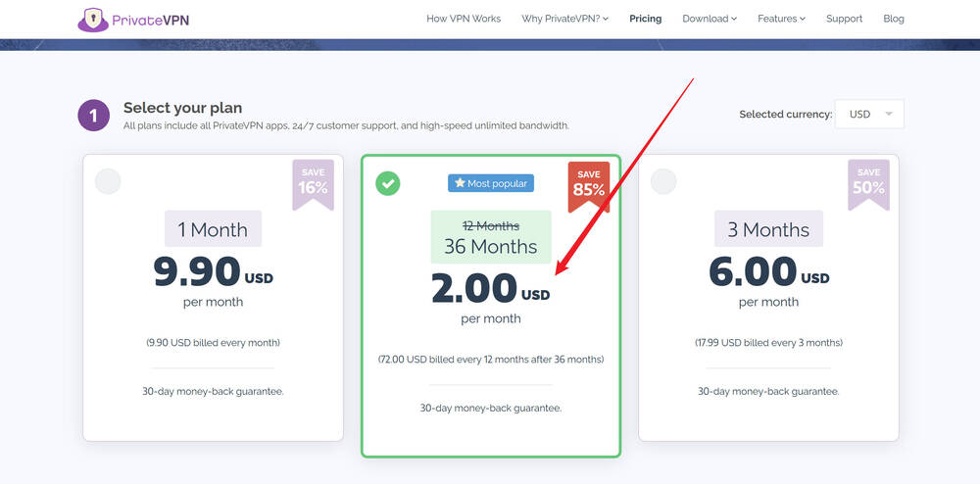Expand the Why PrivateVPN? menu
Image resolution: width=980 pixels, height=484 pixels.
tap(565, 19)
